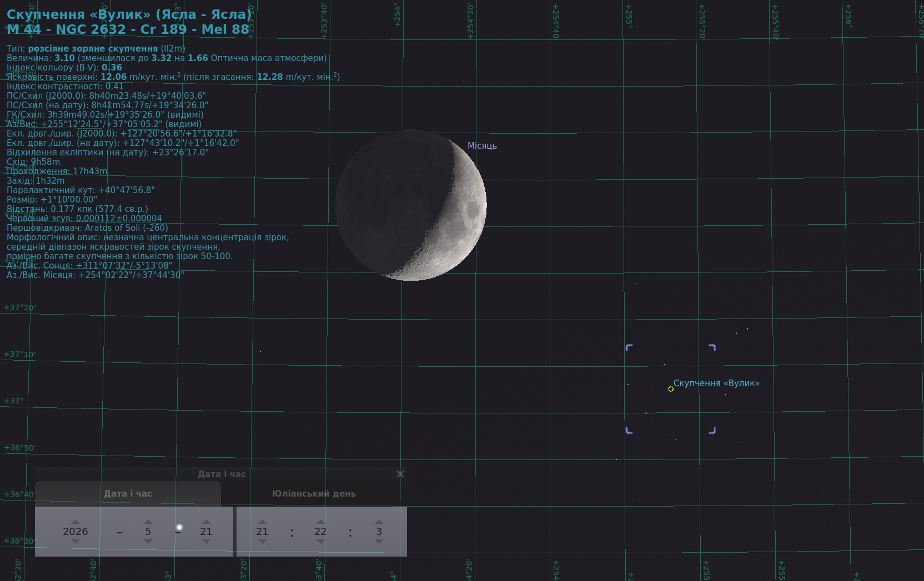The width and height of the screenshot is (924, 581).
Task: Click the Проходження: 17h43m line
Action: (x=57, y=171)
